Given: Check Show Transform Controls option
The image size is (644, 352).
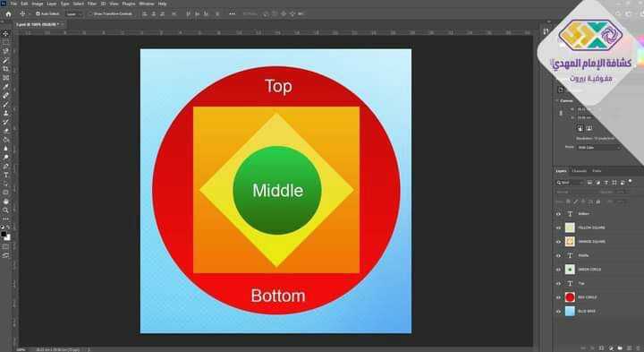Looking at the screenshot, I should pos(90,14).
